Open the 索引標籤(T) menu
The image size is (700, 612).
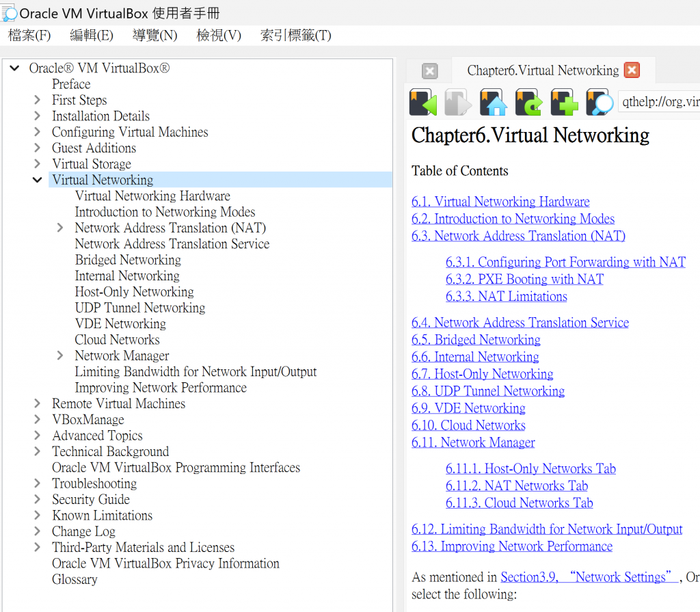(x=295, y=36)
